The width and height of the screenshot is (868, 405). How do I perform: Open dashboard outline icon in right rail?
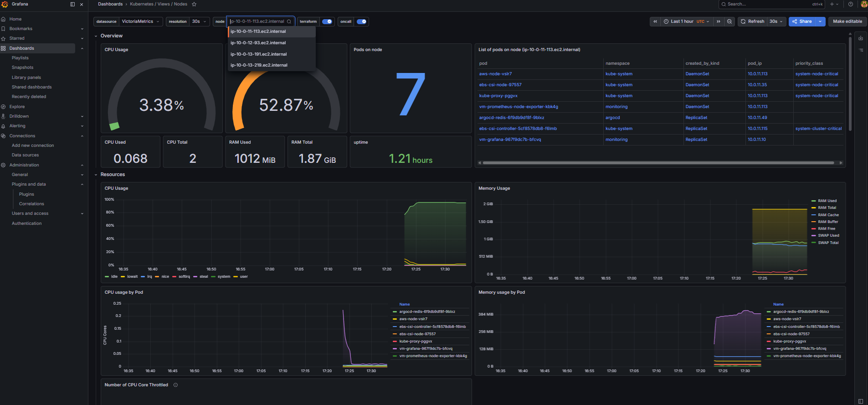(x=861, y=50)
